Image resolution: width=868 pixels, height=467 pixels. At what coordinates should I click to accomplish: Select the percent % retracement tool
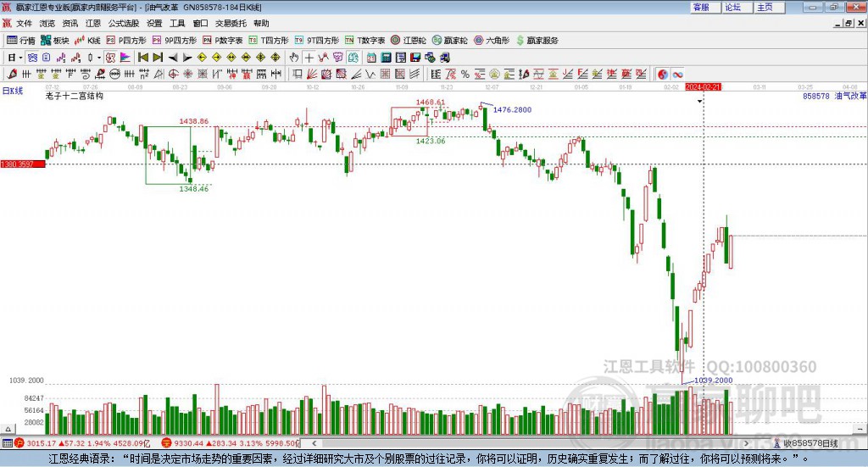(x=465, y=74)
